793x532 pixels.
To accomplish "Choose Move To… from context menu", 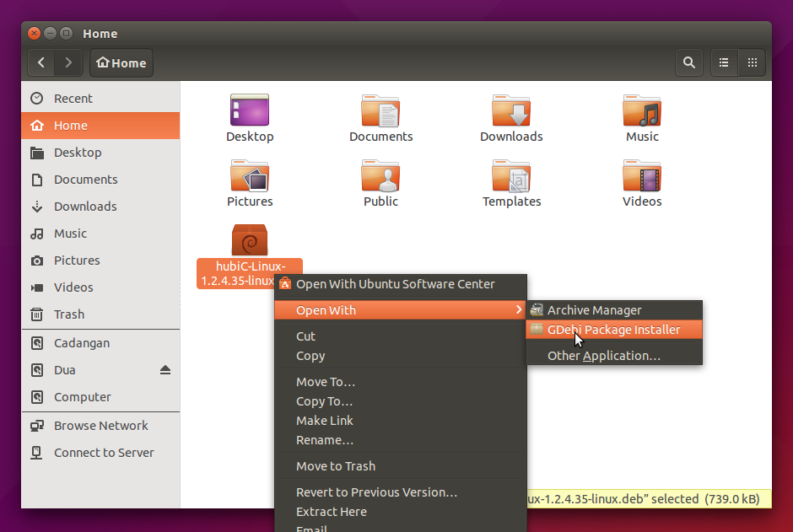I will (x=401, y=382).
